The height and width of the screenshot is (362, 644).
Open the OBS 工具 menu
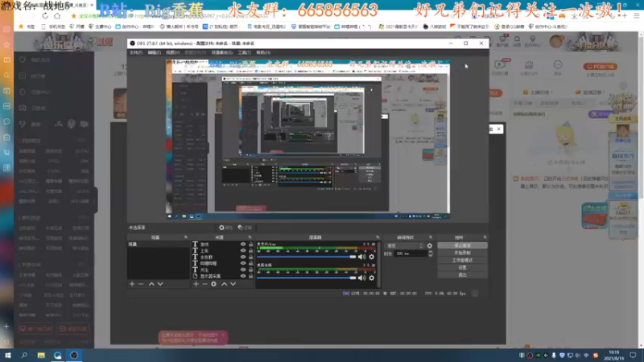click(x=244, y=52)
